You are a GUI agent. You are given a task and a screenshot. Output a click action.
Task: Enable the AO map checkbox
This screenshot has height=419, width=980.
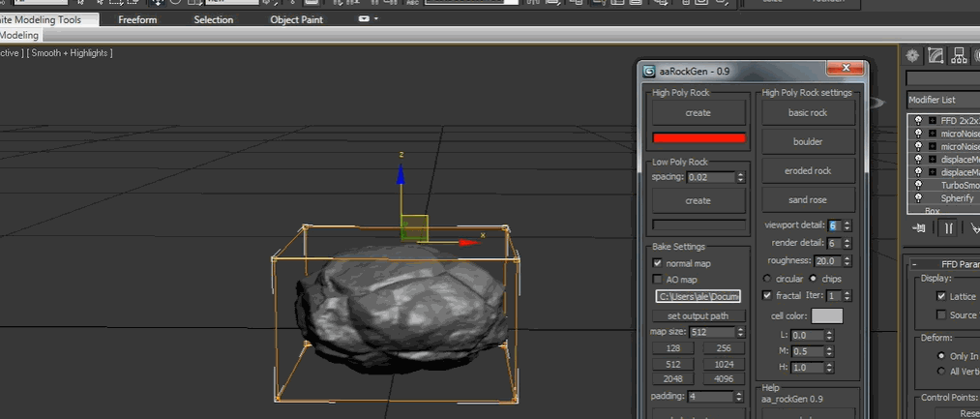point(657,280)
